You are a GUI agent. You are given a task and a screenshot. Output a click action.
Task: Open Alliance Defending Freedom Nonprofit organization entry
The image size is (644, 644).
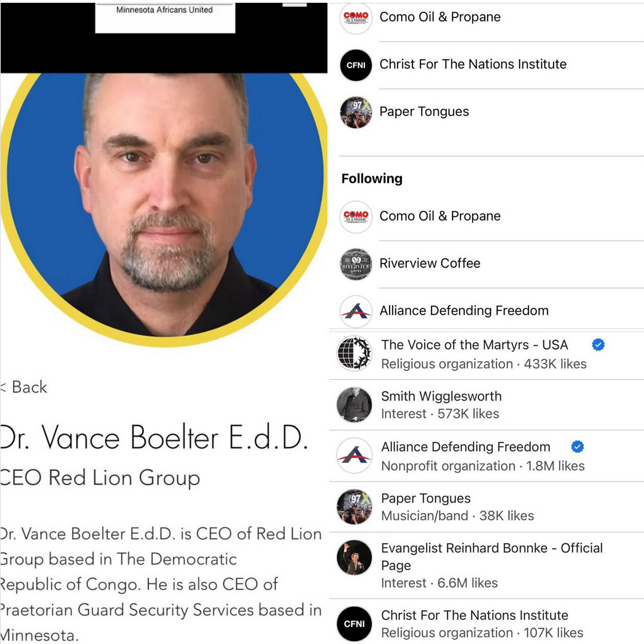[x=486, y=456]
